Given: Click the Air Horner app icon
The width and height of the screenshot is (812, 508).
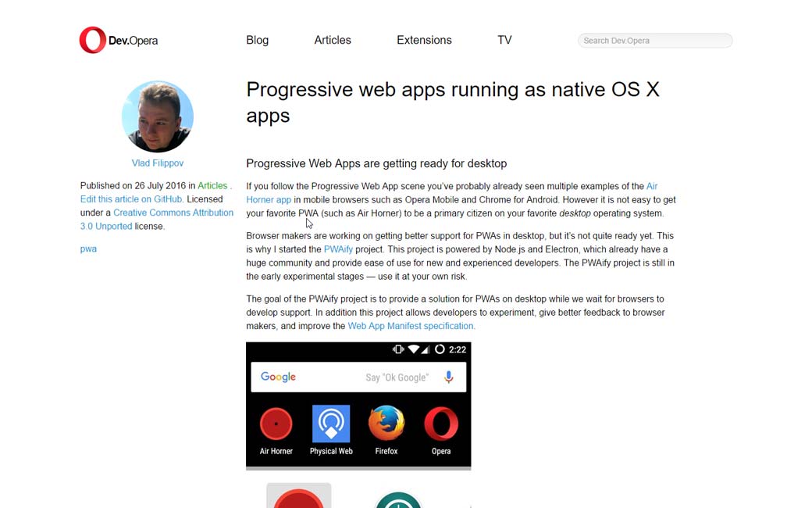Looking at the screenshot, I should (x=276, y=424).
